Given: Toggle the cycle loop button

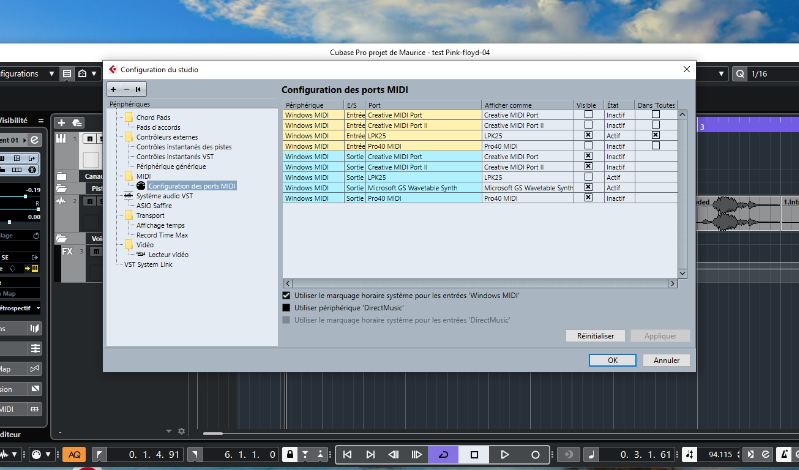Looking at the screenshot, I should (x=443, y=454).
